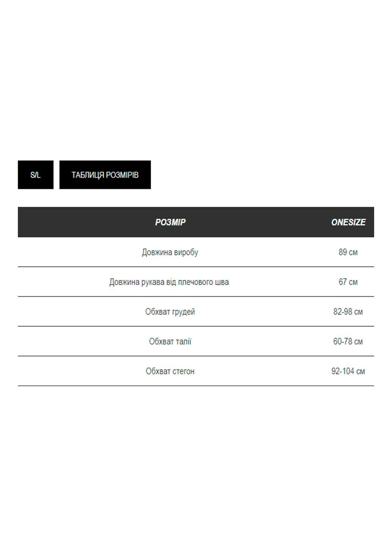The width and height of the screenshot is (392, 546).
Task: Click the divider below Обхват грудей row
Action: (x=196, y=326)
